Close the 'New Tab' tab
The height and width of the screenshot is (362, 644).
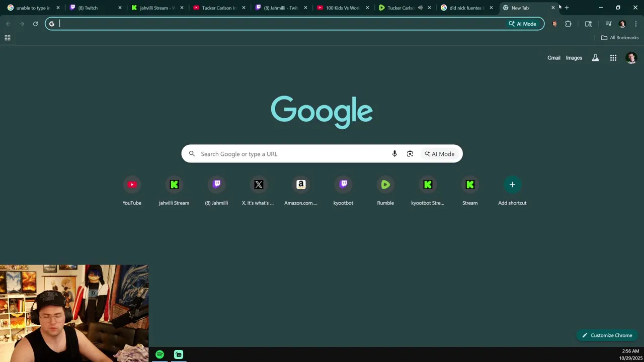553,8
